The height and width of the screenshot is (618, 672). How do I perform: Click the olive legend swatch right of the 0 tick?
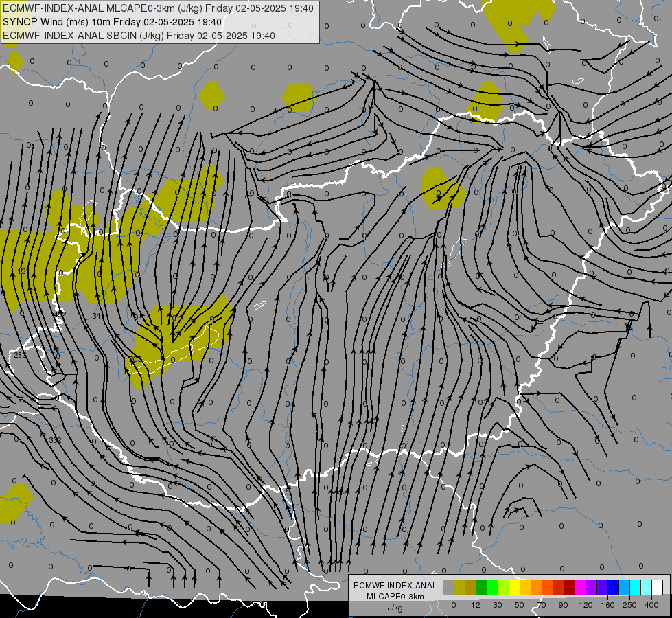pos(459,587)
